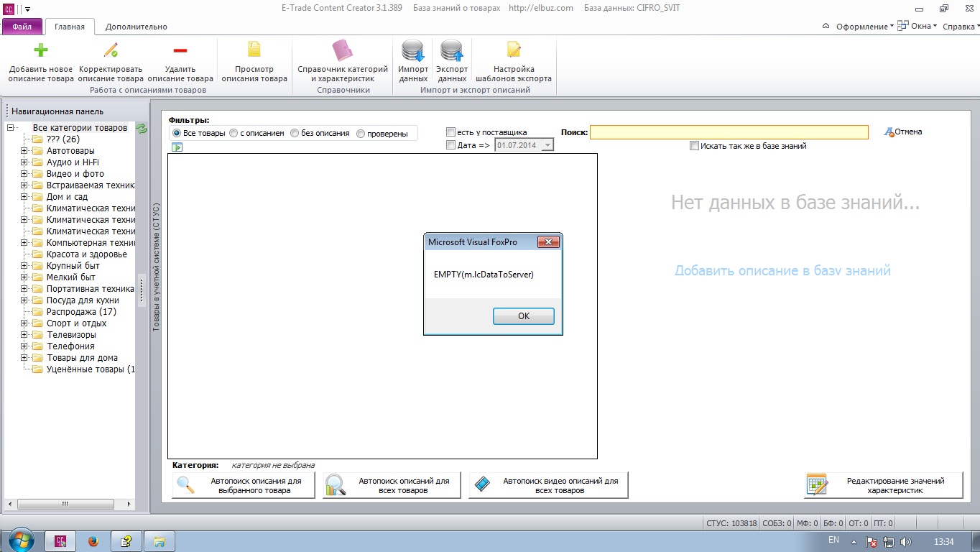Launch the data export tool
980x552 pixels.
(452, 51)
